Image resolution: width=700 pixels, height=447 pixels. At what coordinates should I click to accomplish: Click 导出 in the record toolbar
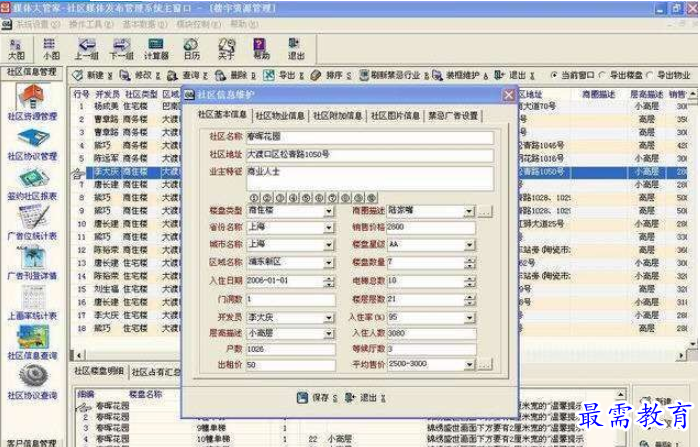click(283, 75)
